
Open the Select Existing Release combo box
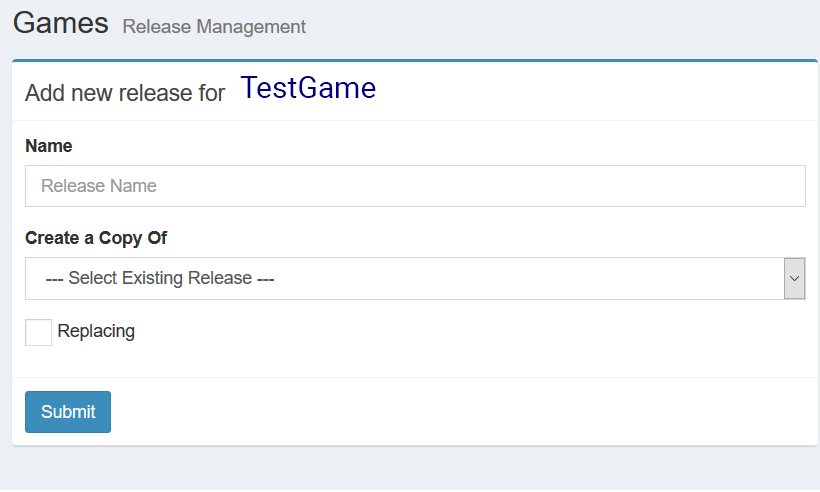[415, 278]
